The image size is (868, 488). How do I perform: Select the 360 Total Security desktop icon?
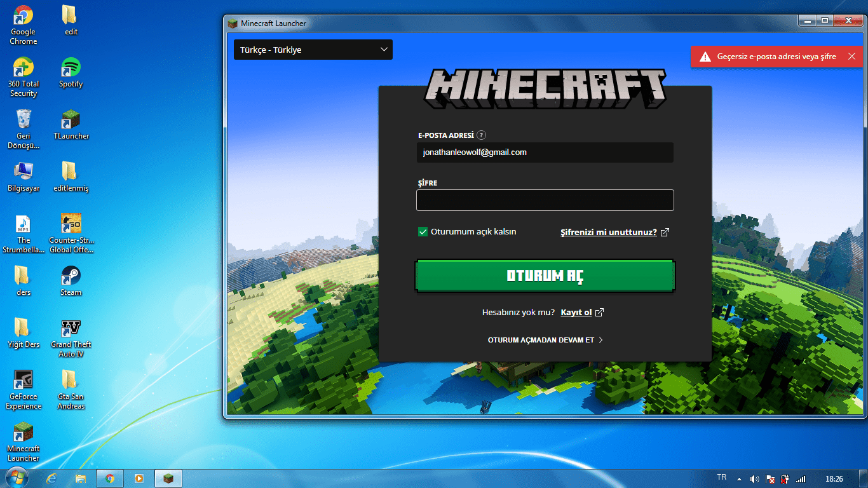pyautogui.click(x=23, y=78)
